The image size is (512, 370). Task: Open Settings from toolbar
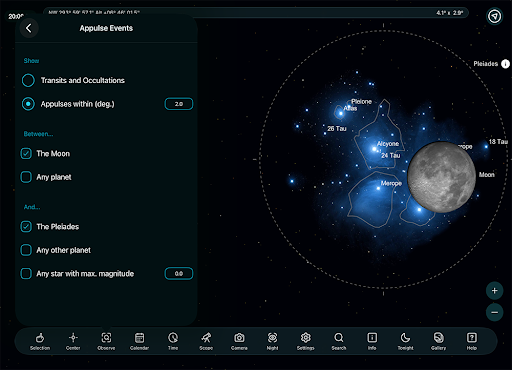point(306,341)
